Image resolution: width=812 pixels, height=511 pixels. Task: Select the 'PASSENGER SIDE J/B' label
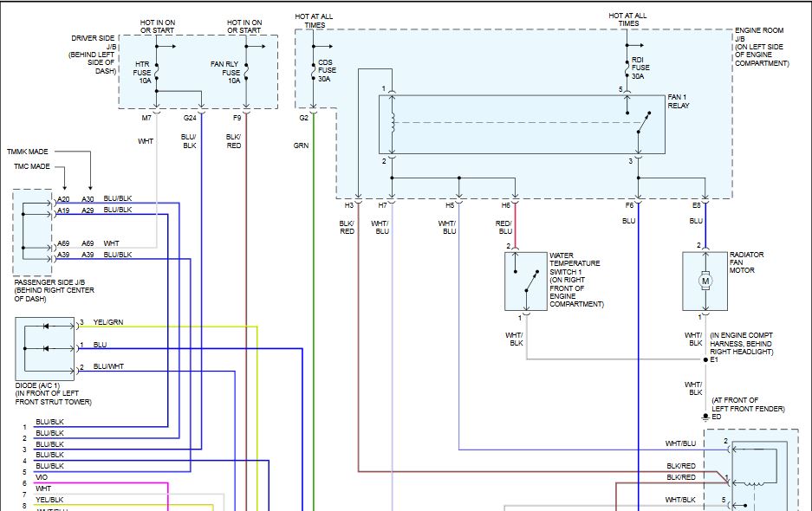tap(49, 282)
